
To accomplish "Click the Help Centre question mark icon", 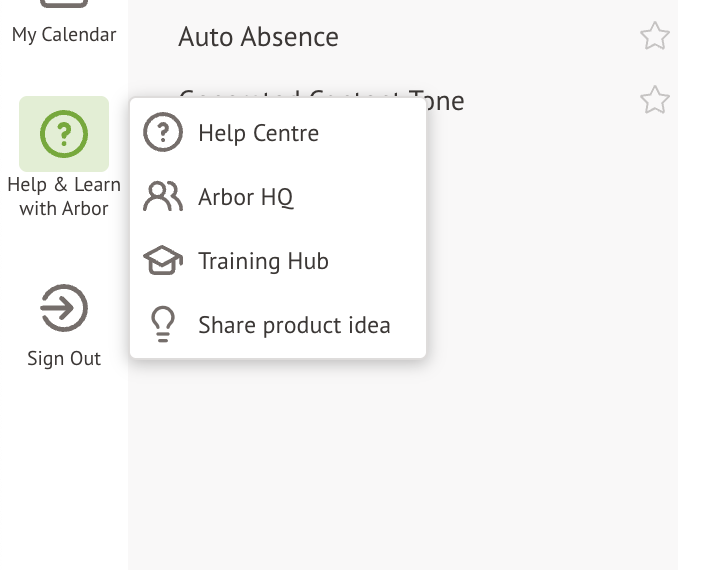I will click(163, 133).
